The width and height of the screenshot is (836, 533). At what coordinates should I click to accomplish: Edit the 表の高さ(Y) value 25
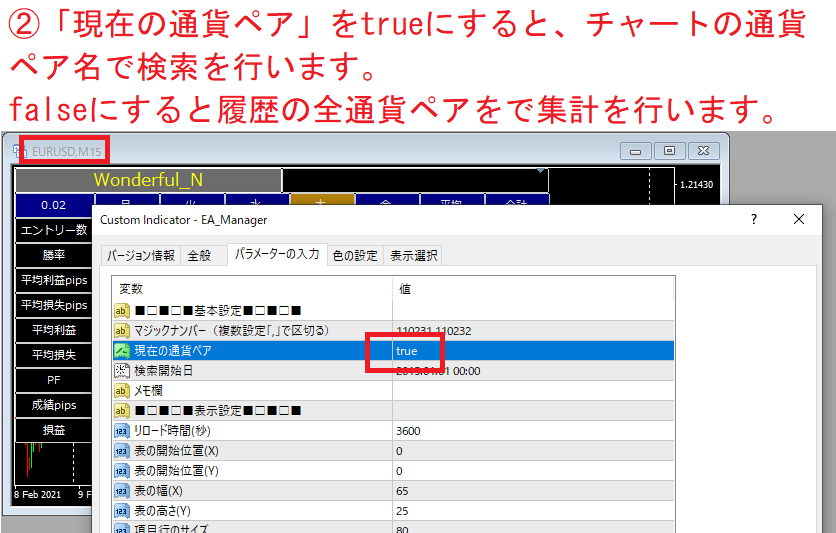click(533, 511)
